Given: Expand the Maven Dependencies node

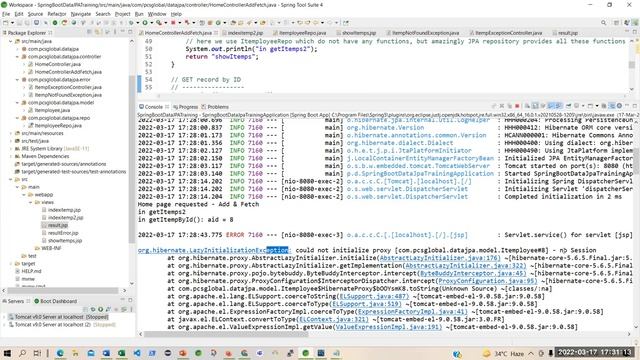Looking at the screenshot, I should coord(11,156).
